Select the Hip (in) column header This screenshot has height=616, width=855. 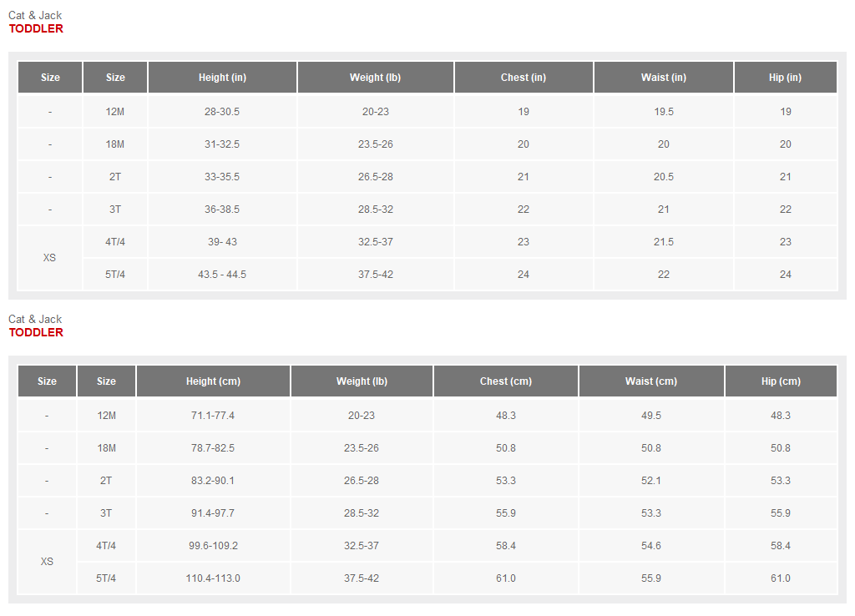[785, 78]
